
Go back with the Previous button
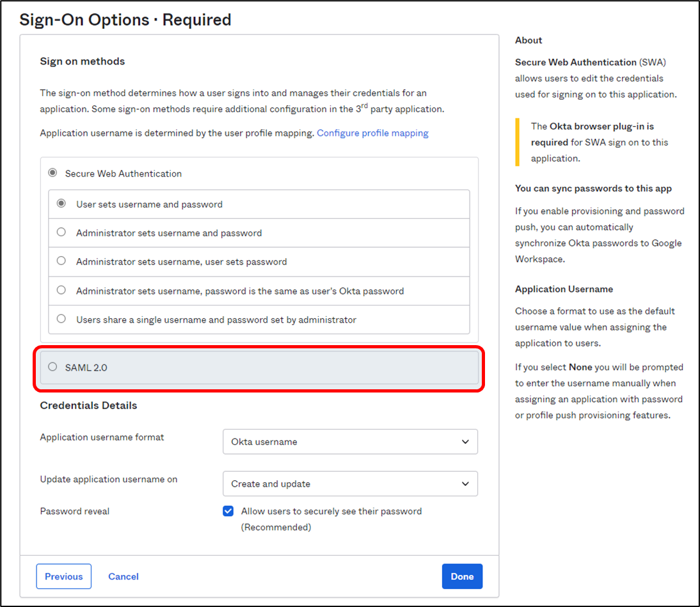[x=64, y=576]
